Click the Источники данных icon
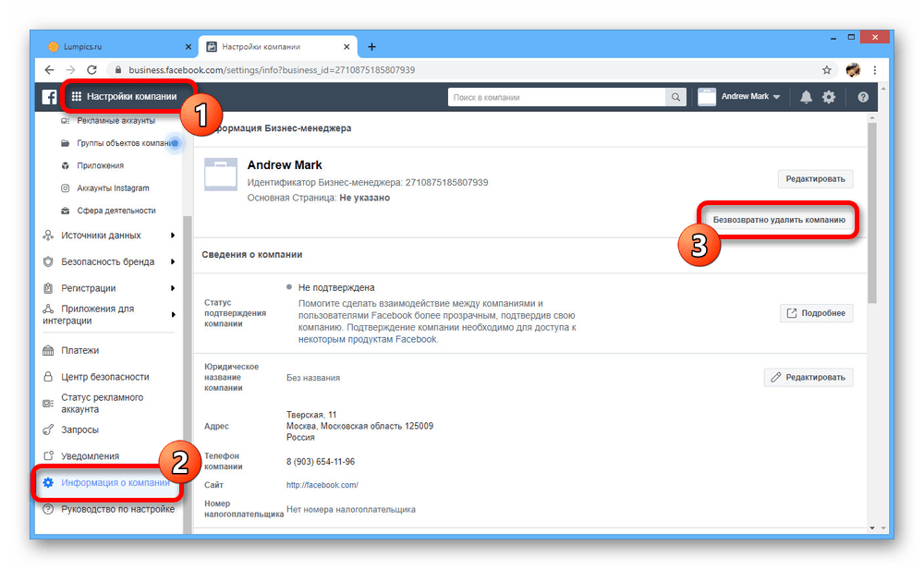 tap(48, 235)
